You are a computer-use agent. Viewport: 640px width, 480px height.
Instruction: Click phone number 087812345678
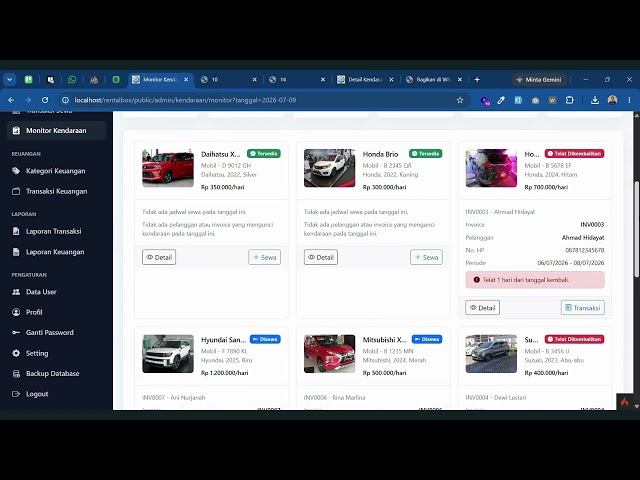[x=584, y=250]
